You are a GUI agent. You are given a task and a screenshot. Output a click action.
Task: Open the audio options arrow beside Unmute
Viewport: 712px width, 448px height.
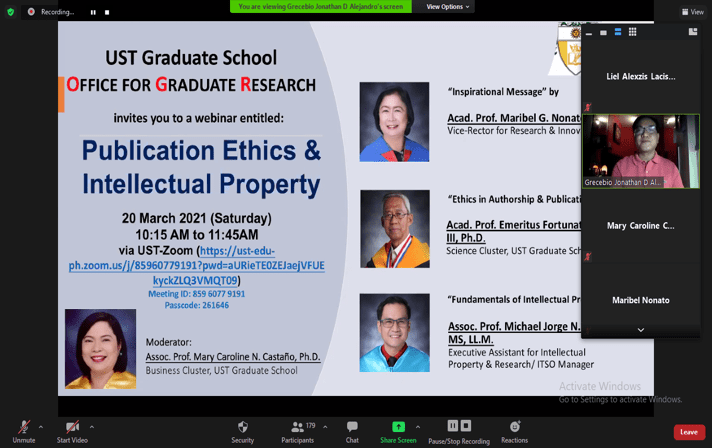click(41, 427)
